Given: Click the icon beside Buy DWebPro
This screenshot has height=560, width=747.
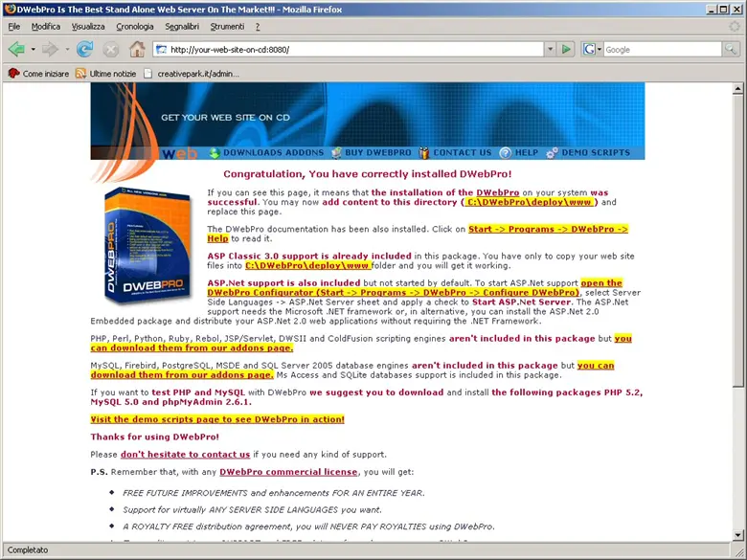Looking at the screenshot, I should point(337,153).
